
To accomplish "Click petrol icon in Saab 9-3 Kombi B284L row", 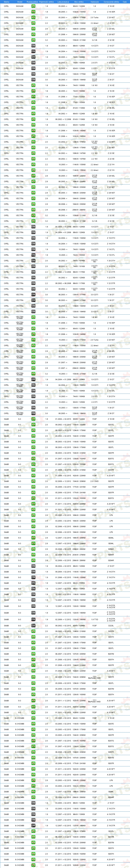I will [33, 792].
